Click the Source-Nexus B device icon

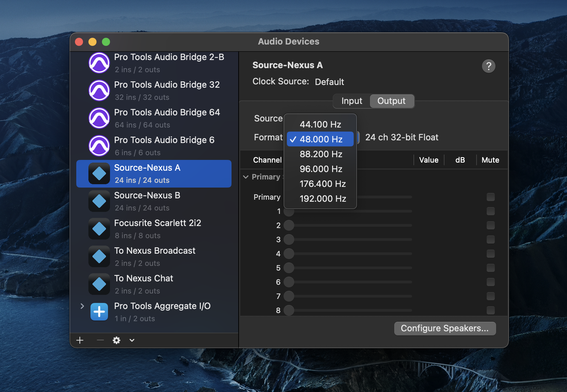[99, 201]
